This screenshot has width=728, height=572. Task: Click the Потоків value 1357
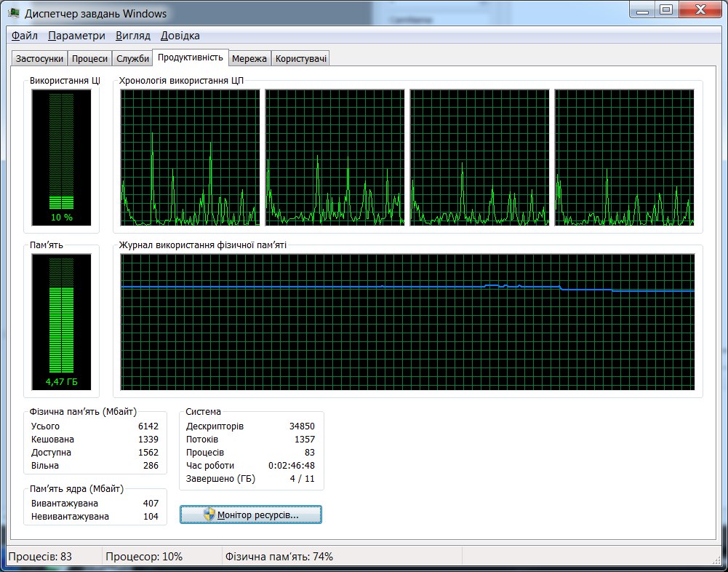[x=305, y=439]
